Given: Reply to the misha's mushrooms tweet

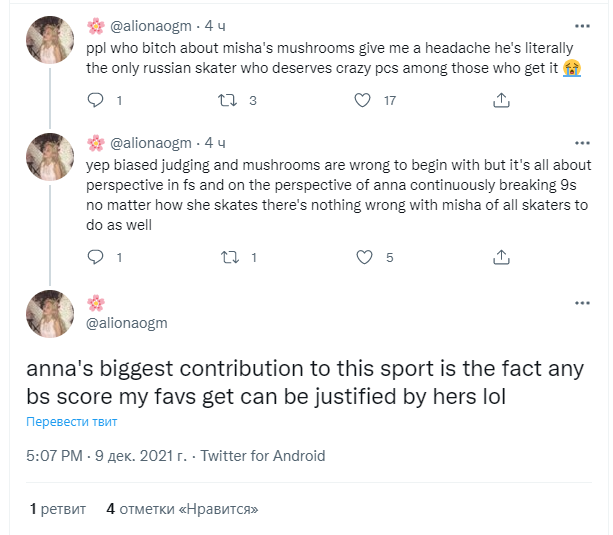Looking at the screenshot, I should tap(96, 100).
